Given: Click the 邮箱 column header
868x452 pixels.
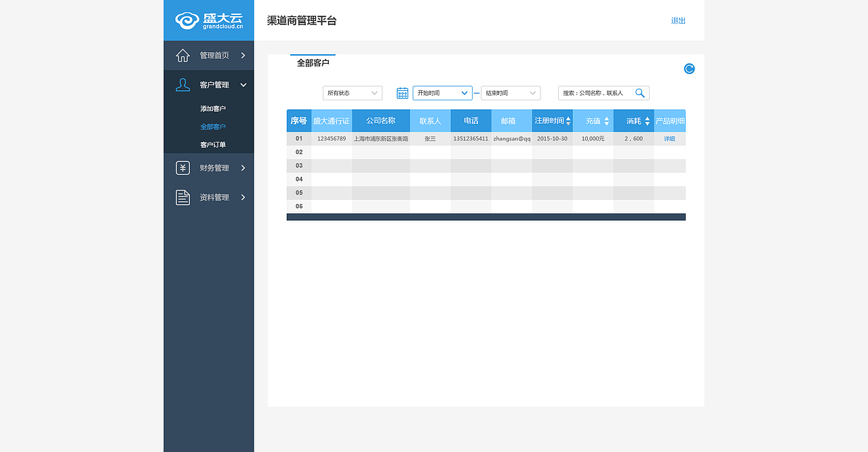Looking at the screenshot, I should point(512,121).
